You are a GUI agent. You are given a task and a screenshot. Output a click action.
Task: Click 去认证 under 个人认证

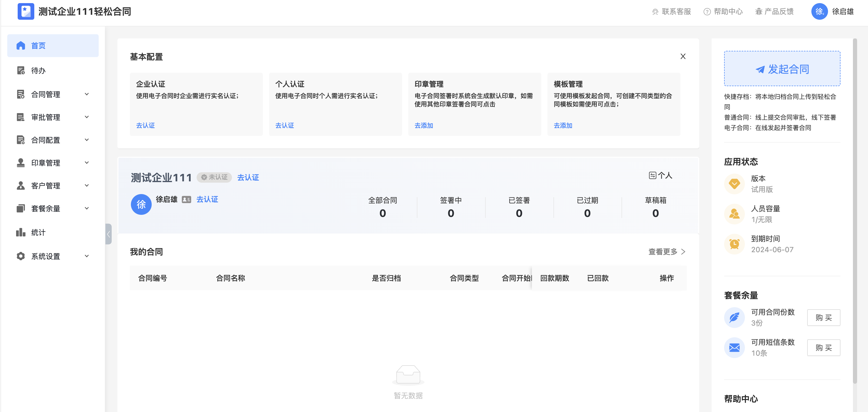[284, 126]
